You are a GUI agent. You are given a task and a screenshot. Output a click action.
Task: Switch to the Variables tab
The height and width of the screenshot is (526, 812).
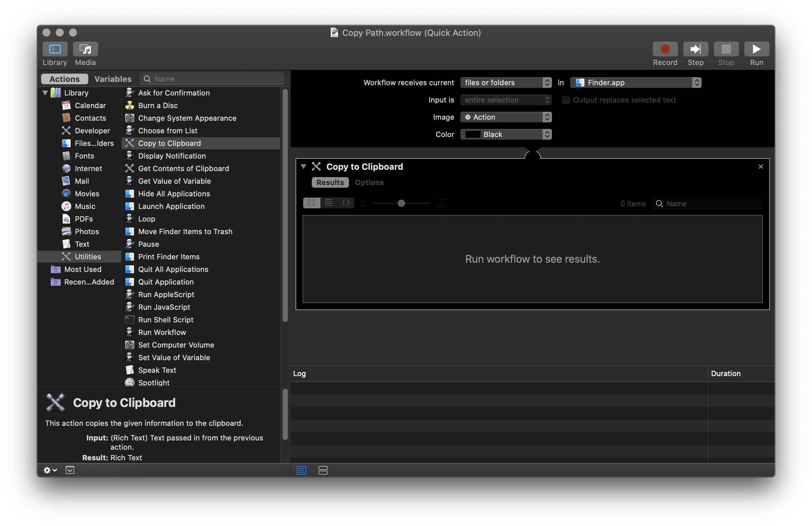[113, 79]
